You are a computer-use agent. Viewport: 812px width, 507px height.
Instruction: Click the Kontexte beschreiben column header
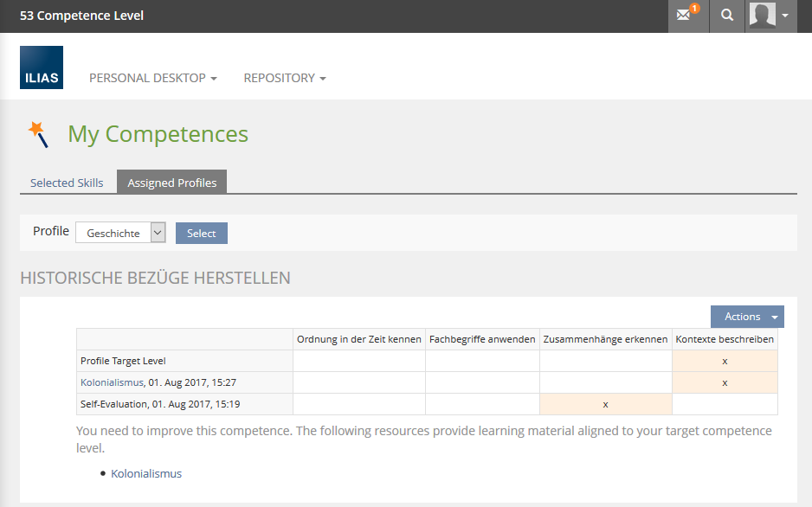[x=725, y=339]
